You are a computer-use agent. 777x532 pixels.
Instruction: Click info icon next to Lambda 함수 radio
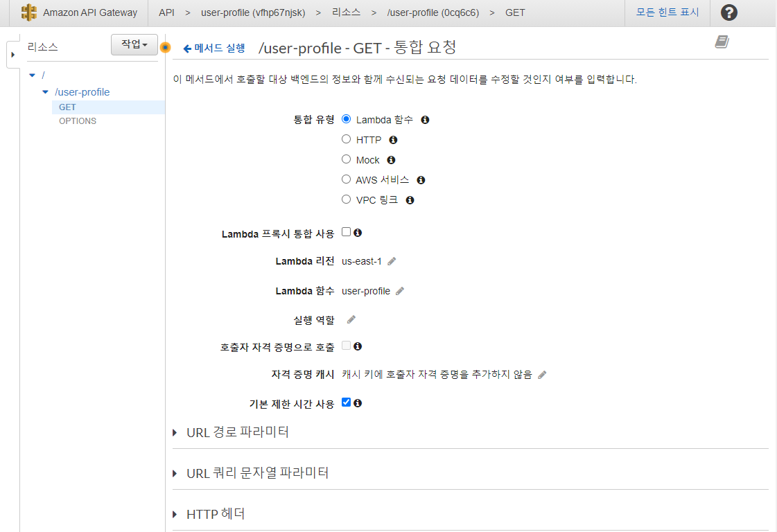425,120
